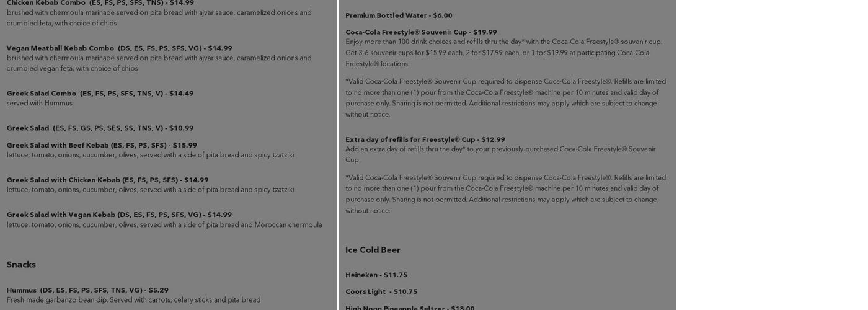Screen dimensions: 868x310
Task: Select Coca-Cola Freestyle Souvenir Cup title
Action: (421, 32)
